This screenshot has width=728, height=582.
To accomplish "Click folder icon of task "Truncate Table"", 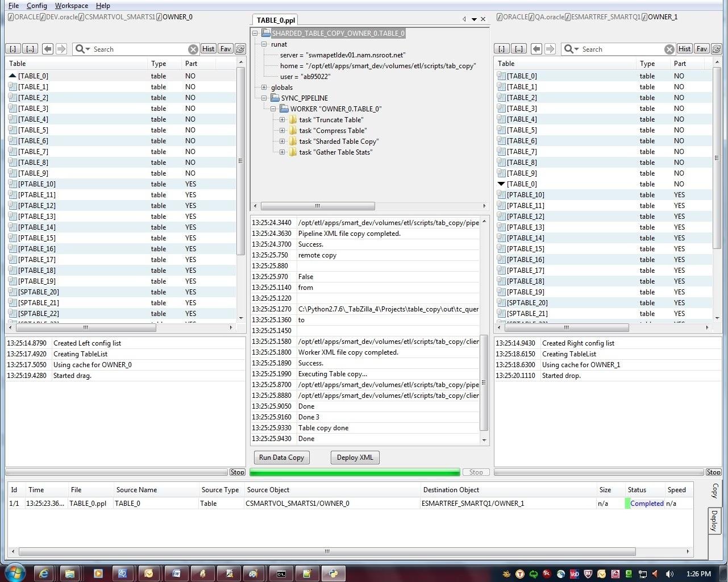I will point(293,119).
